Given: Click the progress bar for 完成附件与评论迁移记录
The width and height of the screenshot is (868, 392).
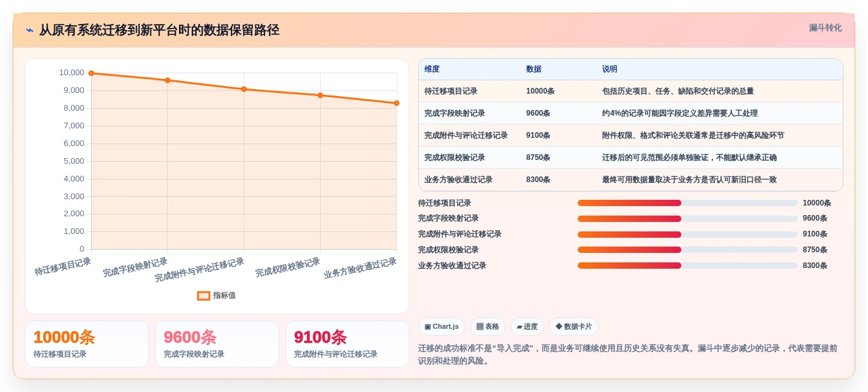Looking at the screenshot, I should pyautogui.click(x=687, y=235).
